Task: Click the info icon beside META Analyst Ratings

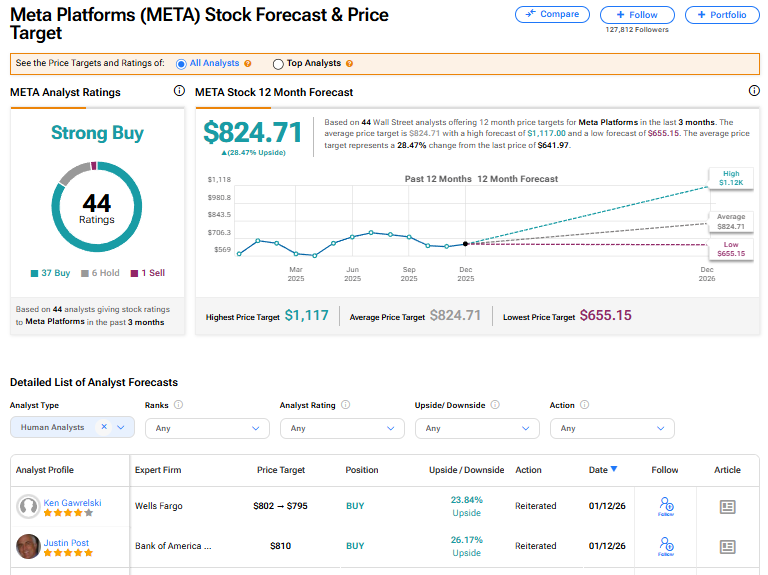Action: coord(179,91)
